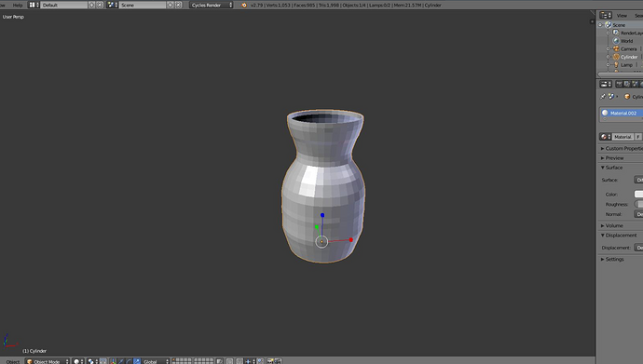Open the Object Mode dropdown
Screen dimensions: 643x364
pyautogui.click(x=48, y=361)
